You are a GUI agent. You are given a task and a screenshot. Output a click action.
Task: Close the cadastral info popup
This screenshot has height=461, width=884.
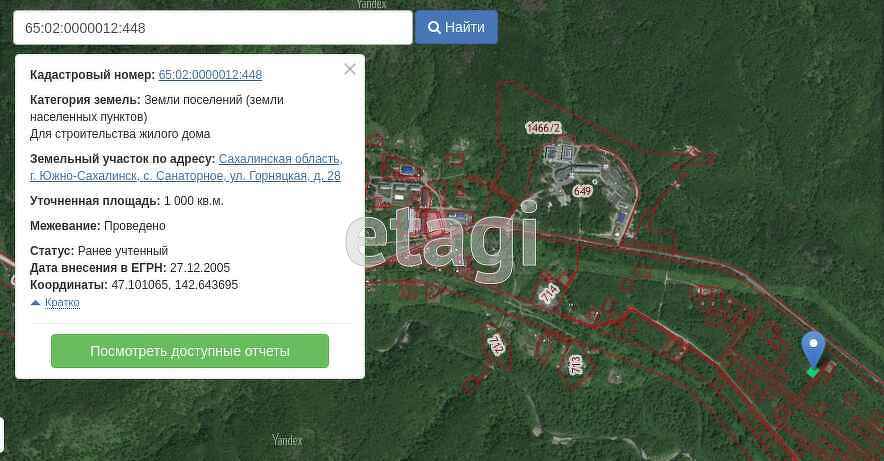[349, 69]
